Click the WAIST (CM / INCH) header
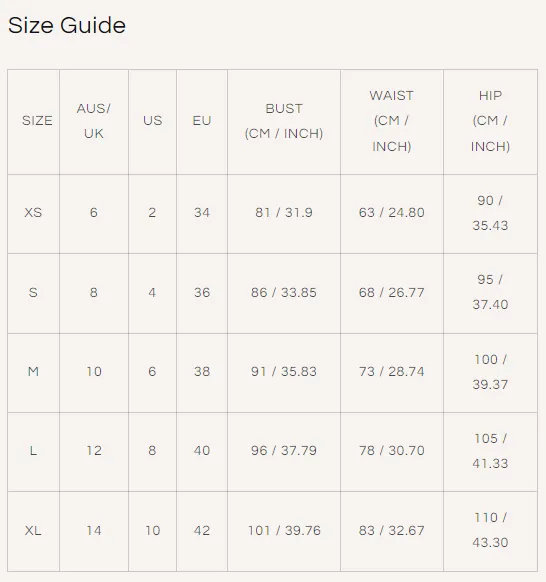This screenshot has height=582, width=546. tap(392, 121)
